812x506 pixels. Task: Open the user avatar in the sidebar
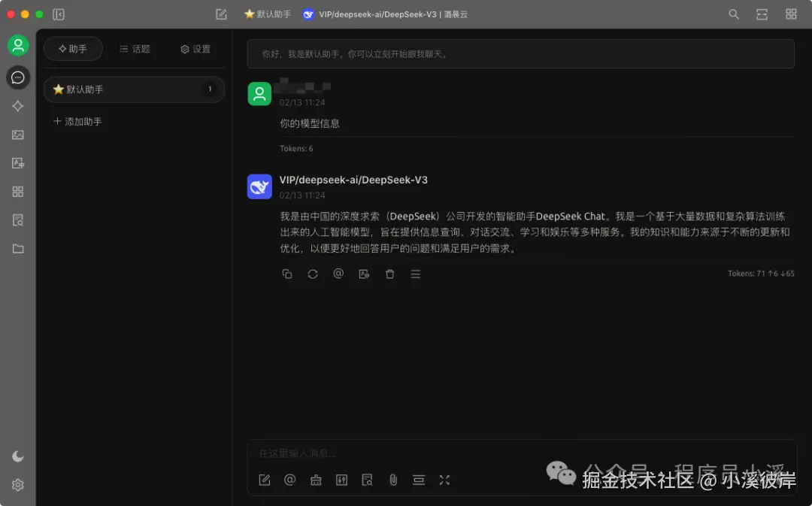[18, 46]
